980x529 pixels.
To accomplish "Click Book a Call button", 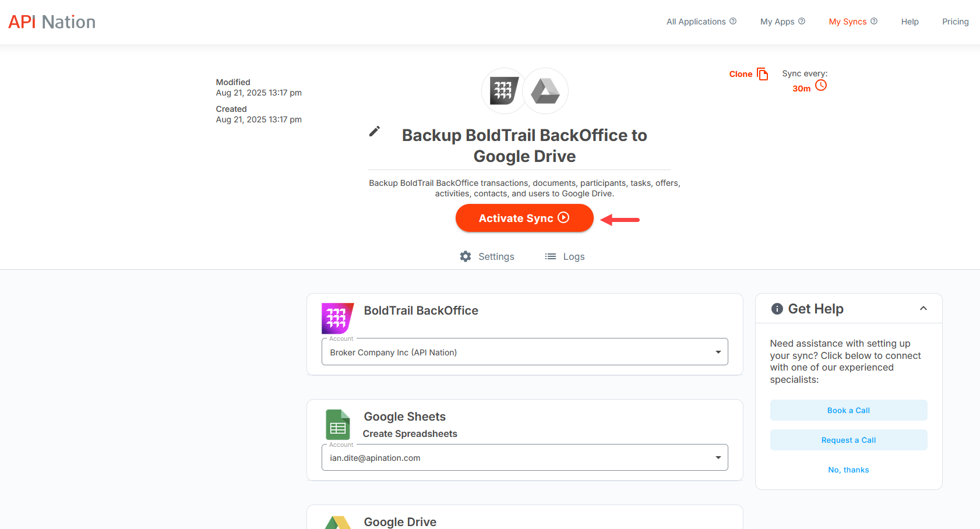I will click(848, 410).
